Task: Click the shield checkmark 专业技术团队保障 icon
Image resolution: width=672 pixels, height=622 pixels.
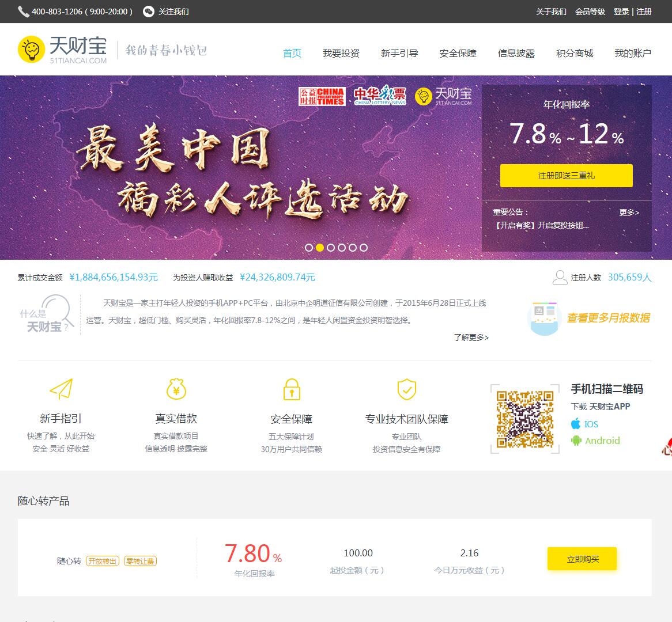Action: (x=407, y=389)
